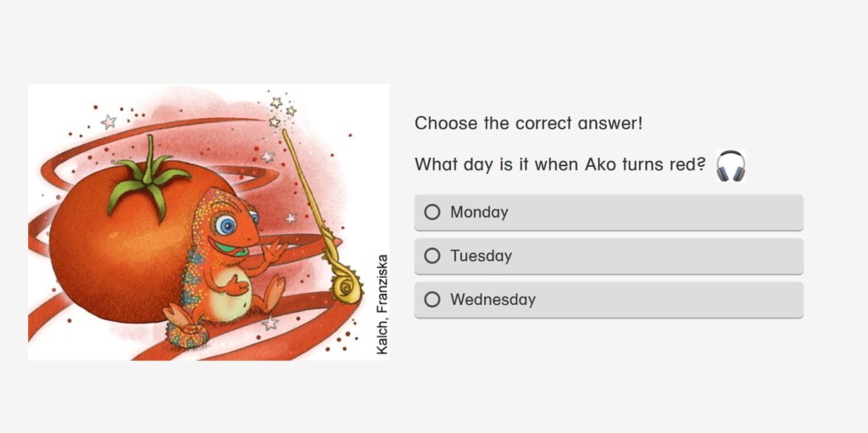Image resolution: width=868 pixels, height=433 pixels.
Task: Select the Tuesday radio circle
Action: pyautogui.click(x=431, y=256)
